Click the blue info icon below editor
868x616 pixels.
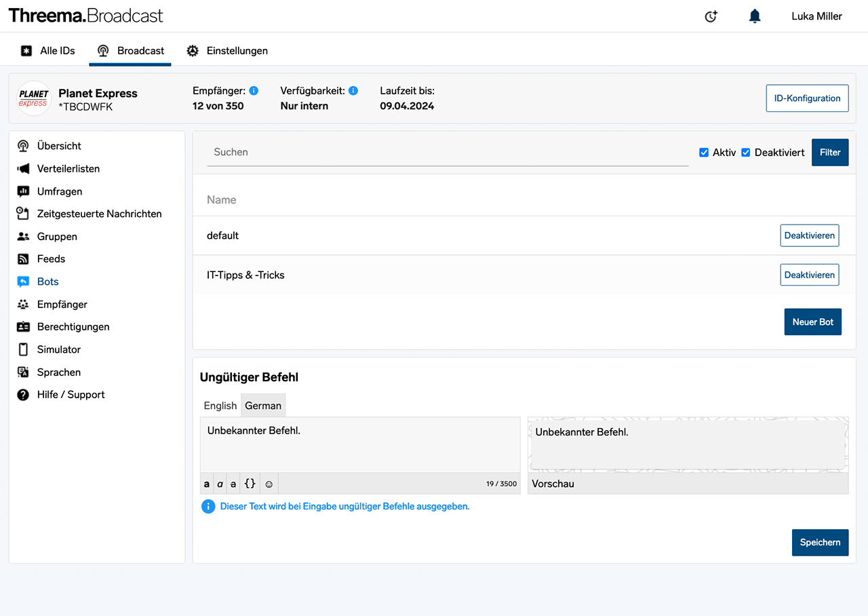tap(208, 506)
